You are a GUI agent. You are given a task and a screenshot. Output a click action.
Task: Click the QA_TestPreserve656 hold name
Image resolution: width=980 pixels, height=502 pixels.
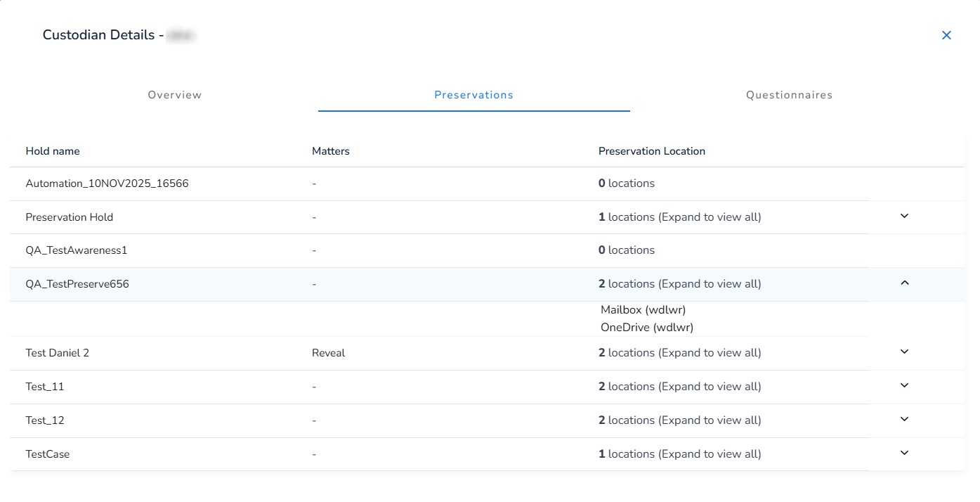coord(77,284)
